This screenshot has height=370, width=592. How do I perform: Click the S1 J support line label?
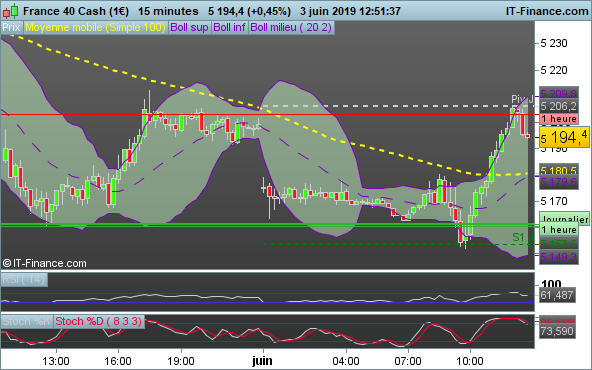[x=523, y=237]
